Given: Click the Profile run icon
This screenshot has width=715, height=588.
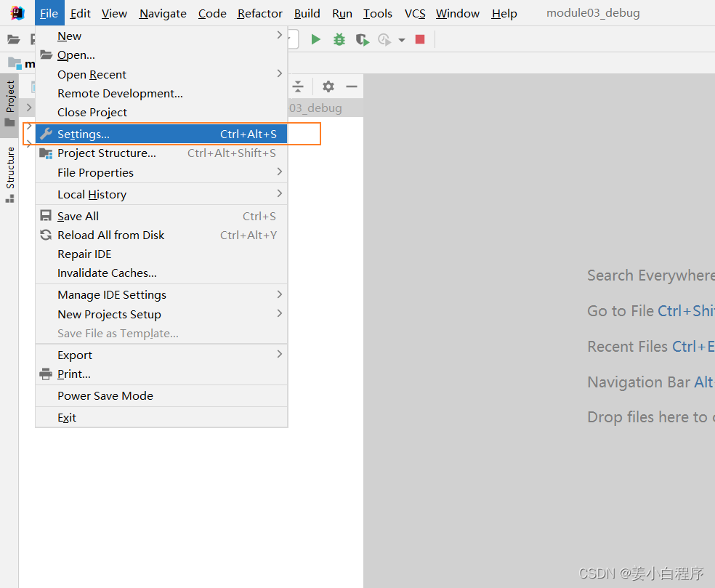Looking at the screenshot, I should pyautogui.click(x=384, y=40).
